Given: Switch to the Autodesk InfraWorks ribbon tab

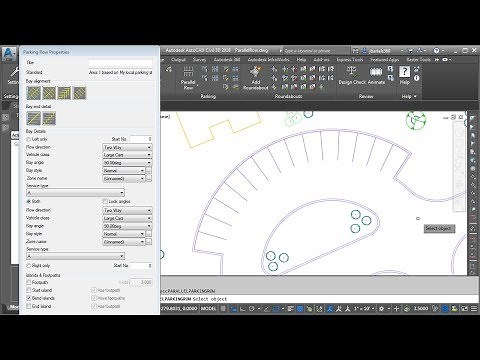Looking at the screenshot, I should (268, 60).
